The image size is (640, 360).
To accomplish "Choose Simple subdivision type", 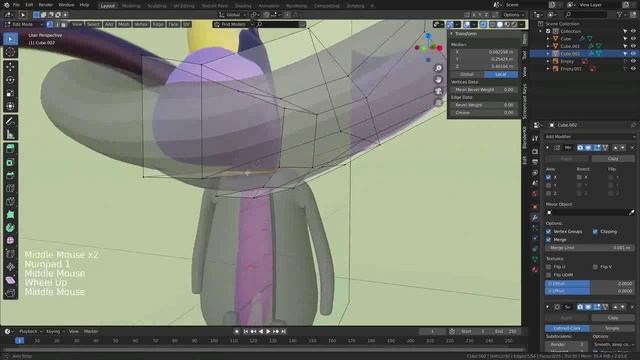I will pyautogui.click(x=612, y=328).
